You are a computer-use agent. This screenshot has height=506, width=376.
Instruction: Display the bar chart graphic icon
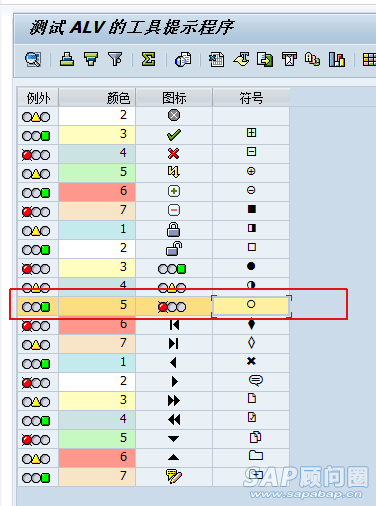[x=337, y=60]
